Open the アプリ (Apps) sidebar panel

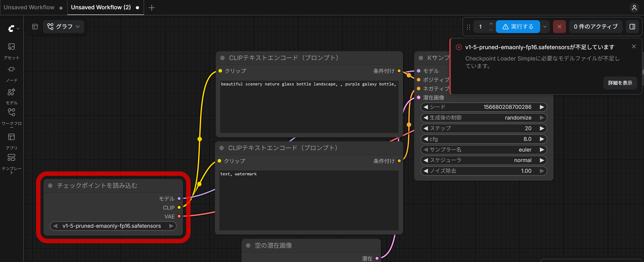(11, 141)
